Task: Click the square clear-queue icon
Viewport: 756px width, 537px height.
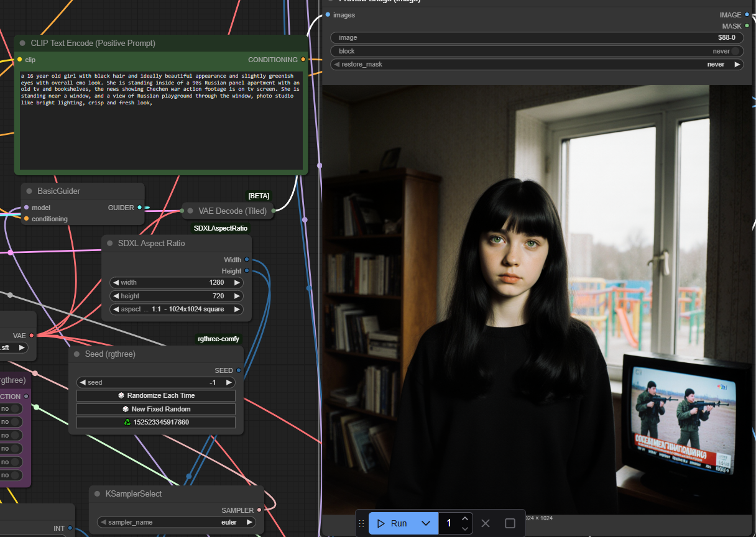Action: 510,523
